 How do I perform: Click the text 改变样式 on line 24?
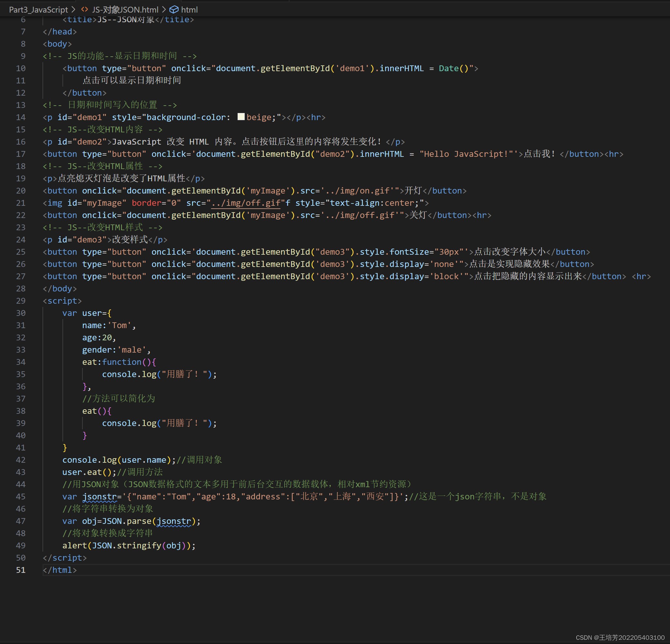click(130, 240)
